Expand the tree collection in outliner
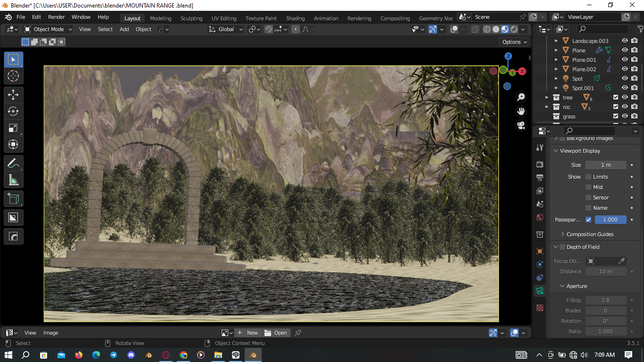The height and width of the screenshot is (362, 644). coord(547,98)
